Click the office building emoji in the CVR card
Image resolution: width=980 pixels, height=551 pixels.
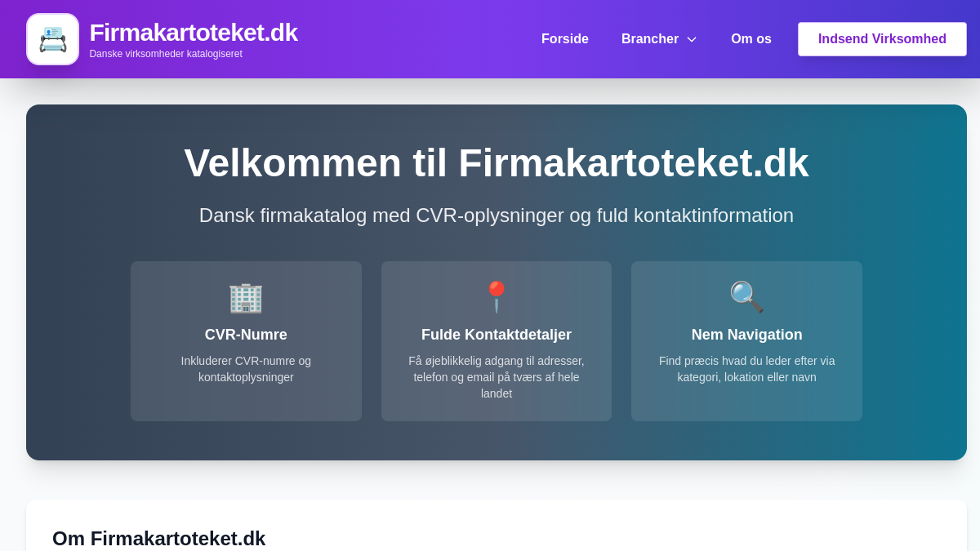click(x=246, y=298)
